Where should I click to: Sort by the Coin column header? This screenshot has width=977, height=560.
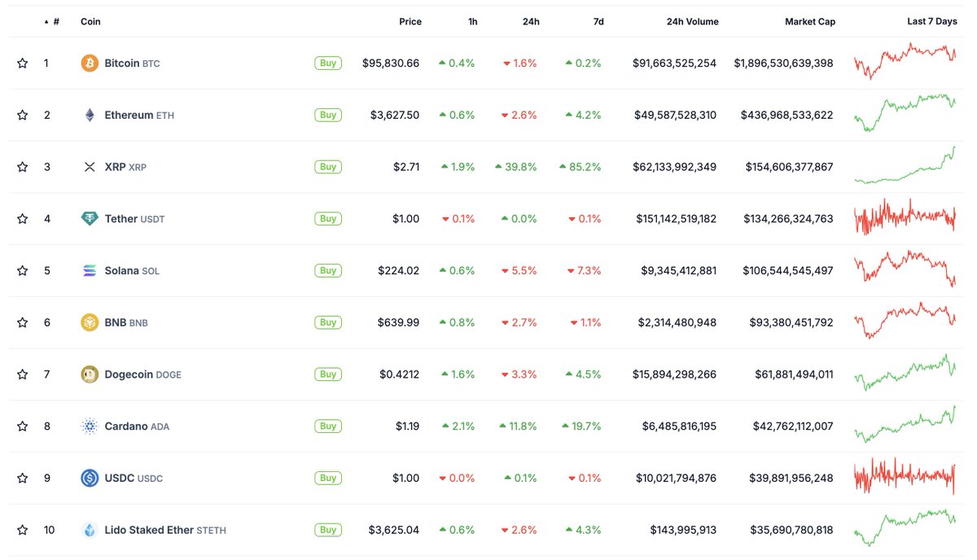90,22
